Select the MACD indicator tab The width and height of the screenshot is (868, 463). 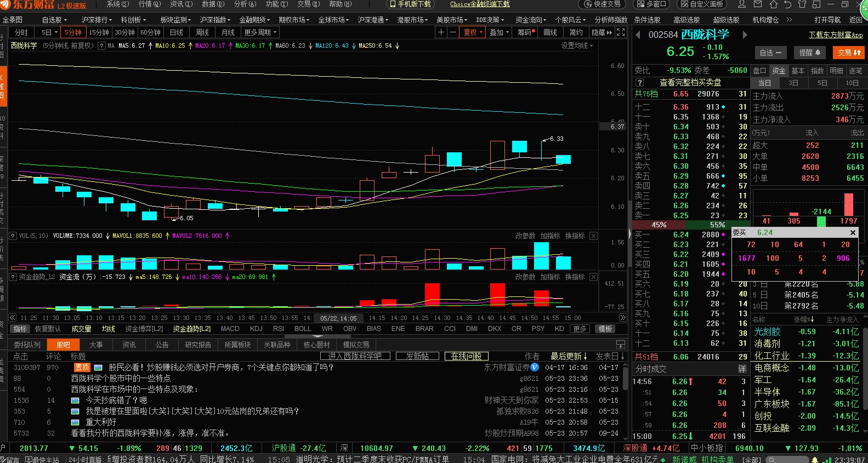[230, 329]
